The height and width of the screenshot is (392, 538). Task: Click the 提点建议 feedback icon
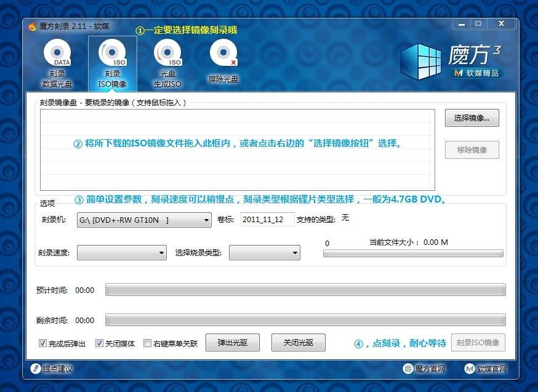(x=35, y=369)
